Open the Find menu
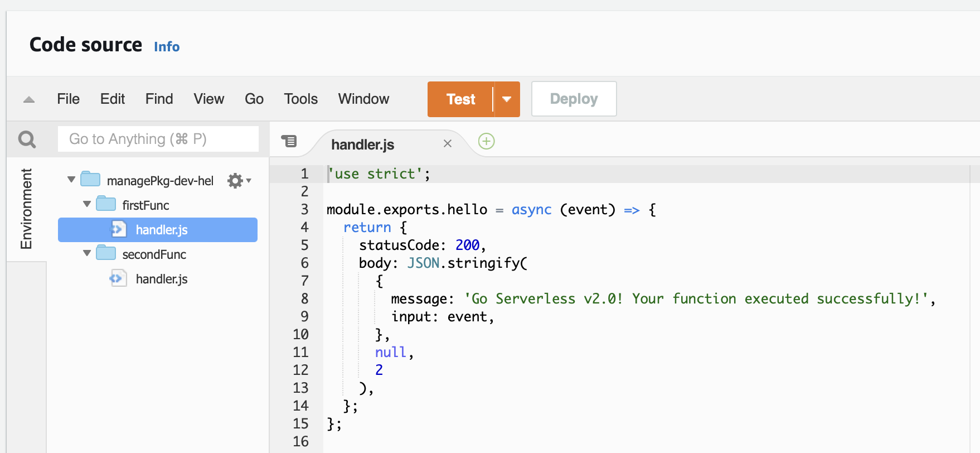Viewport: 980px width, 453px height. tap(159, 99)
